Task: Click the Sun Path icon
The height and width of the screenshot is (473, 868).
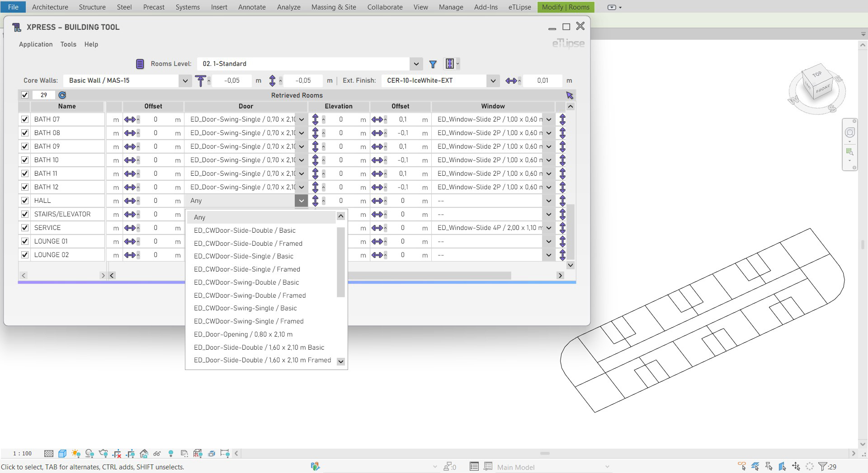Action: pyautogui.click(x=75, y=453)
